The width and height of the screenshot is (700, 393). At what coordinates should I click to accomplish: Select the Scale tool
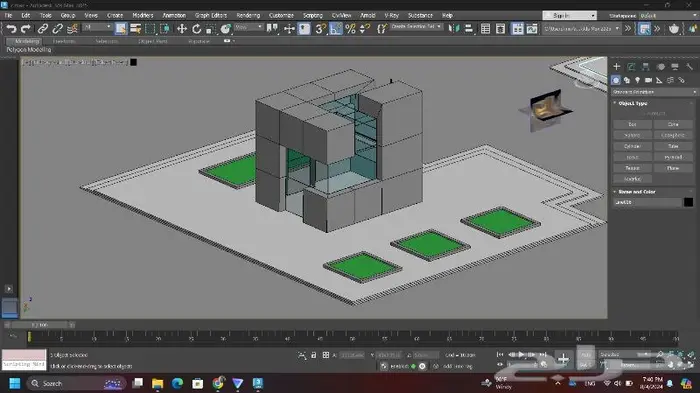point(211,29)
